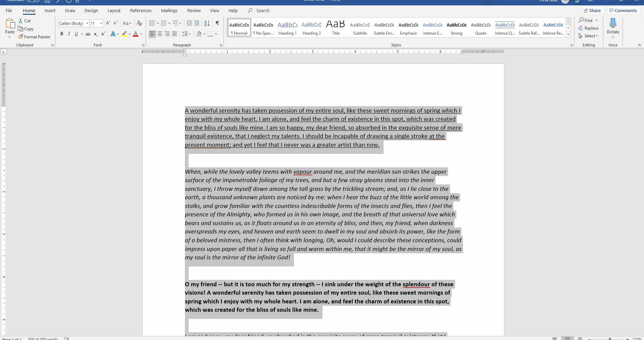Justify the paragraph text
This screenshot has height=340, width=644.
pos(175,34)
